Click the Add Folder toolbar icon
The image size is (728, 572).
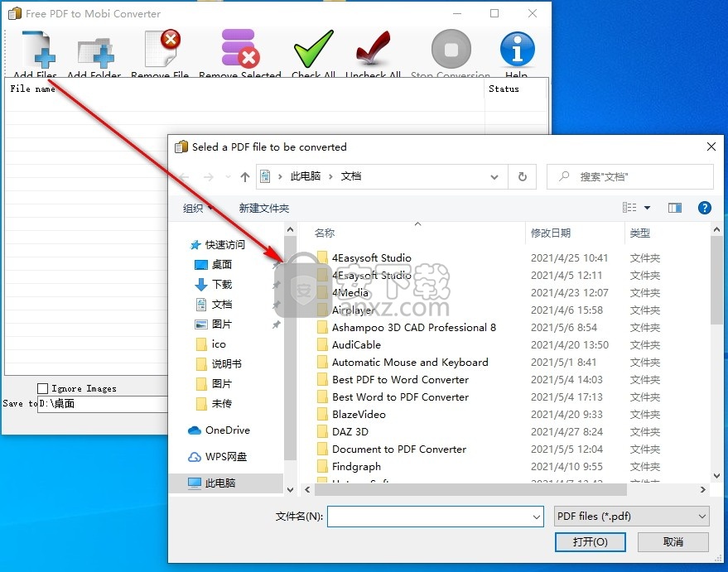(x=95, y=51)
